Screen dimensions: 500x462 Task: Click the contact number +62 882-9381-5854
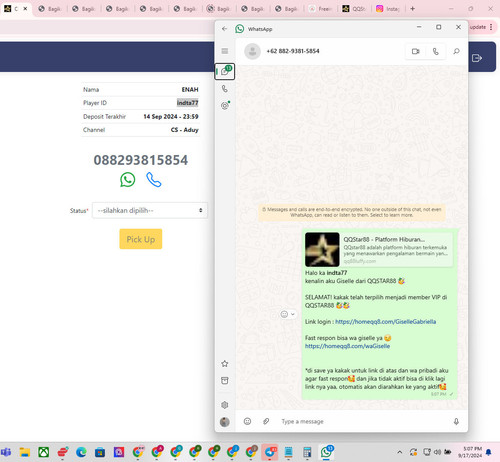point(293,51)
